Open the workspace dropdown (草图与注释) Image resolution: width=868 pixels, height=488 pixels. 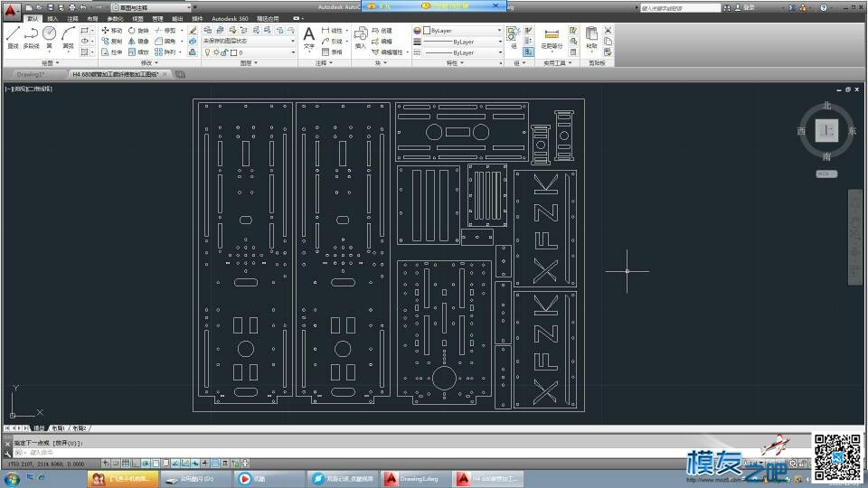(151, 8)
